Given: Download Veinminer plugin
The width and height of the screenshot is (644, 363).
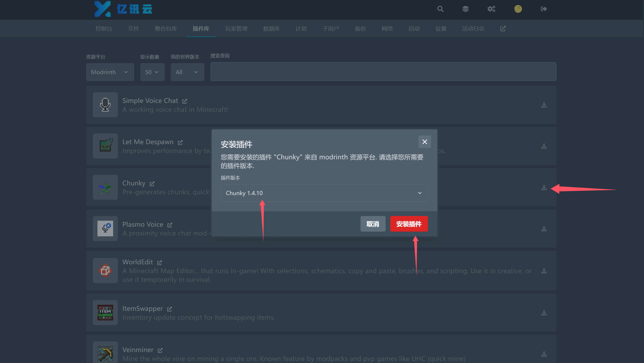Looking at the screenshot, I should click(x=544, y=354).
